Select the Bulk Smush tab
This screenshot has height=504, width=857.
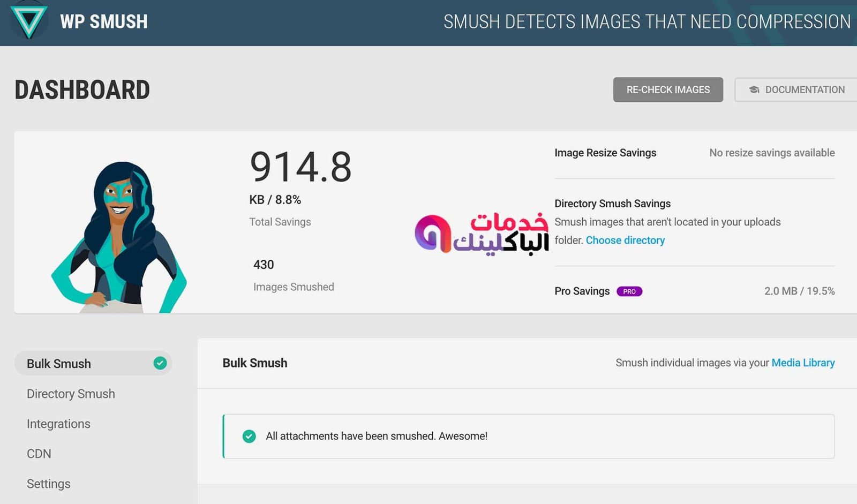point(59,363)
